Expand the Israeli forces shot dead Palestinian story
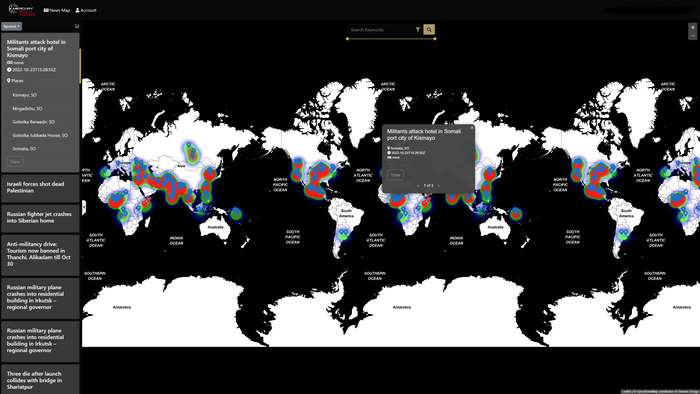 point(40,187)
